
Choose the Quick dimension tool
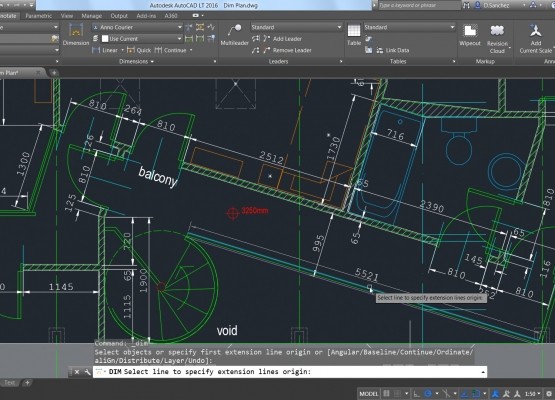click(139, 50)
